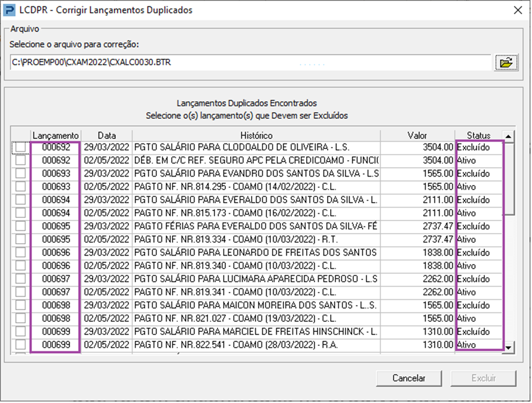Screen dimensions: 532x403
Task: Click the Excluir button
Action: pos(483,378)
